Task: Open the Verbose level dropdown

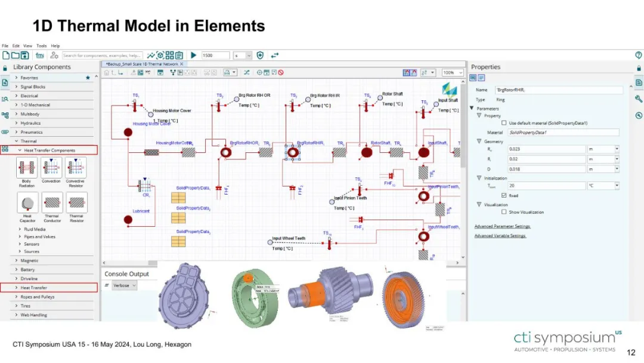Action: (124, 285)
